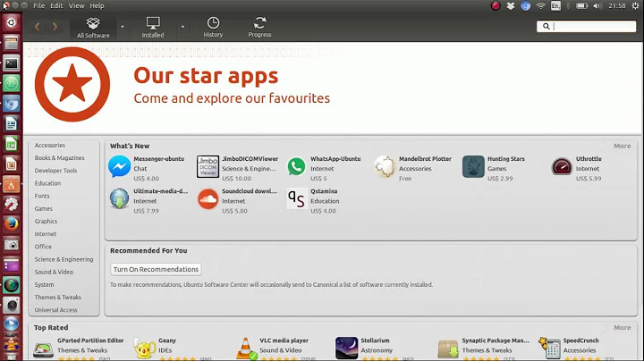Image resolution: width=644 pixels, height=361 pixels.
Task: Select the Graphics category
Action: (x=46, y=221)
